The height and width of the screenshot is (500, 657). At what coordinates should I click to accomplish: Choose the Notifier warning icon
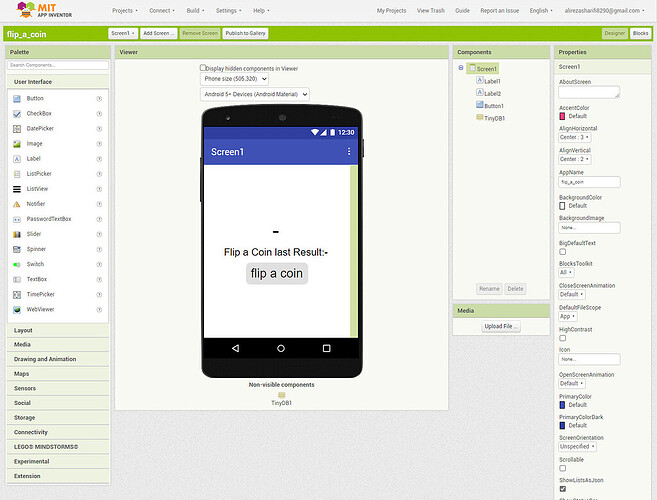pyautogui.click(x=17, y=204)
